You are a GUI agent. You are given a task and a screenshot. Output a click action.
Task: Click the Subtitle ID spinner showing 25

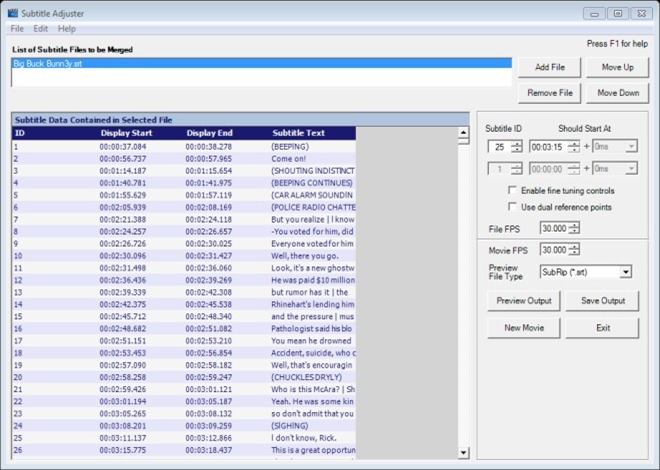[x=516, y=146]
